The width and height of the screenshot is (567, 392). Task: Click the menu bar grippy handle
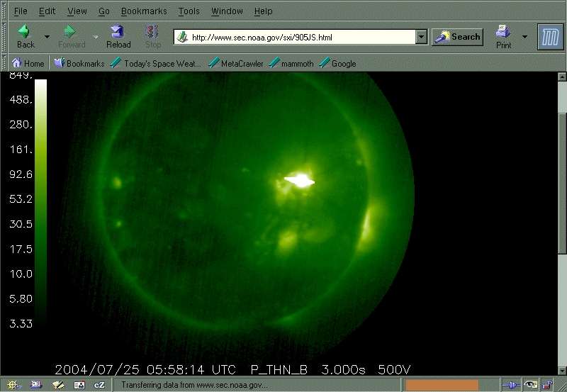[x=4, y=11]
